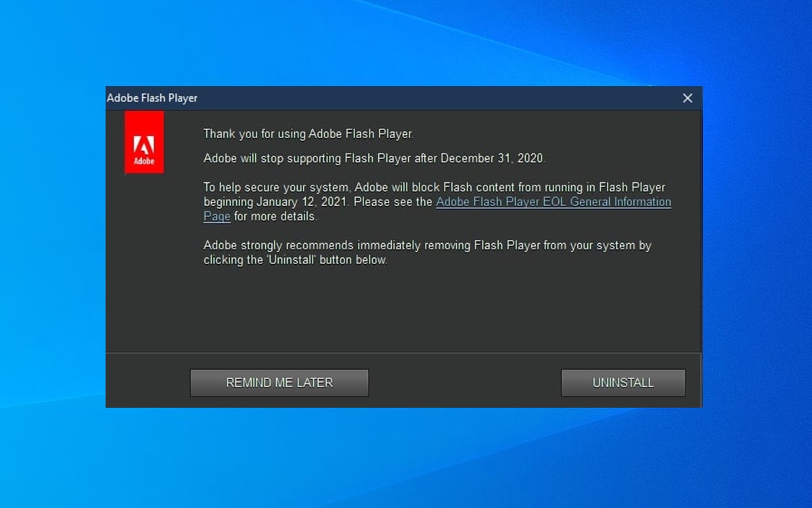Click the UNINSTALL button
Viewport: 812px width, 508px height.
(623, 383)
